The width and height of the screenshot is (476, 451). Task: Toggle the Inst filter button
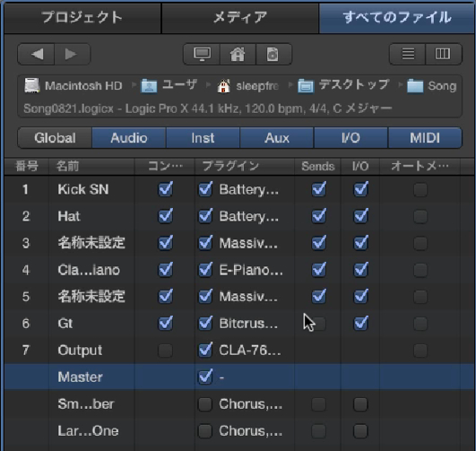click(x=203, y=138)
